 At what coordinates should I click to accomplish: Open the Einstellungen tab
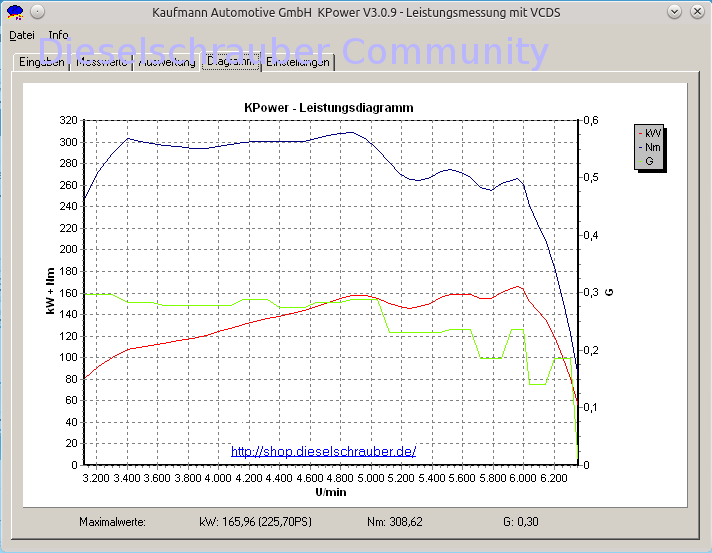[x=298, y=62]
